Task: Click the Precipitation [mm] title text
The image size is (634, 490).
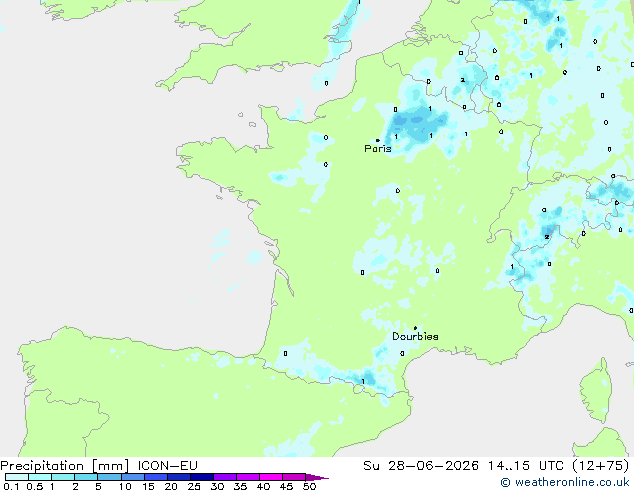Action: [x=65, y=466]
